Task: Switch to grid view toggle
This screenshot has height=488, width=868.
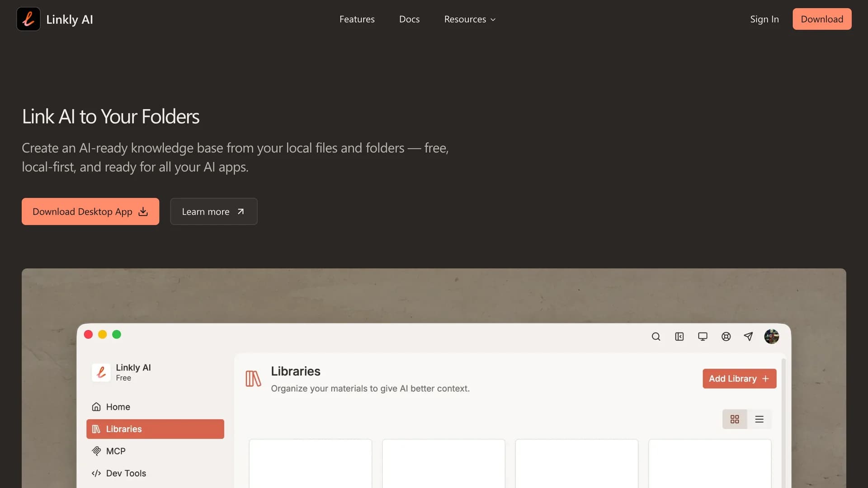Action: (x=735, y=419)
